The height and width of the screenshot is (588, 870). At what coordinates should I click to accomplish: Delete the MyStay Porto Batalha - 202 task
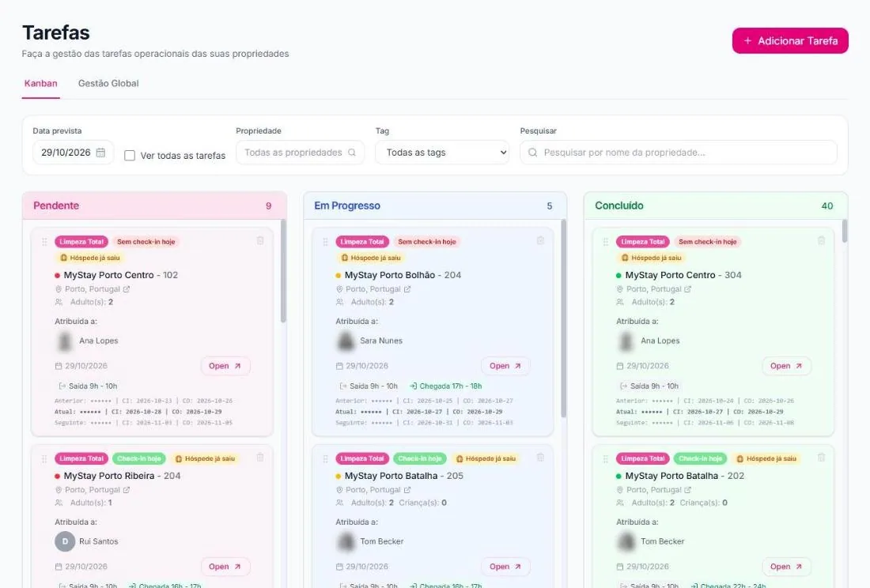821,458
